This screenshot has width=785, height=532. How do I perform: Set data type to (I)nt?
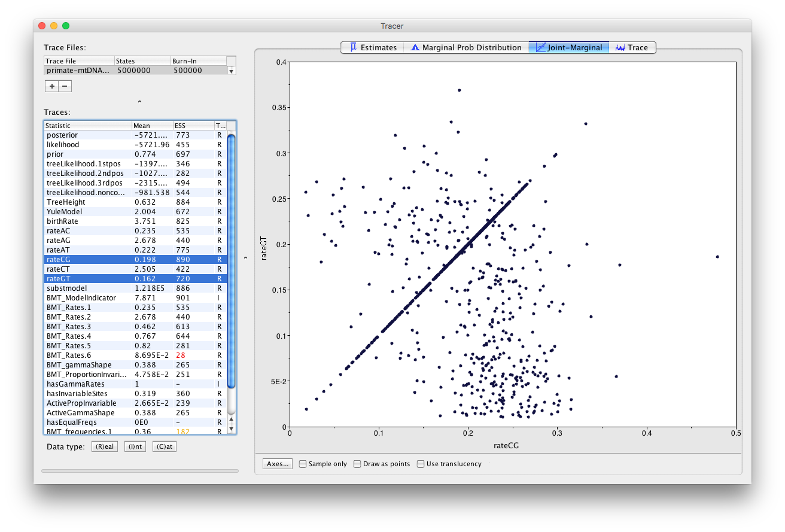(135, 446)
